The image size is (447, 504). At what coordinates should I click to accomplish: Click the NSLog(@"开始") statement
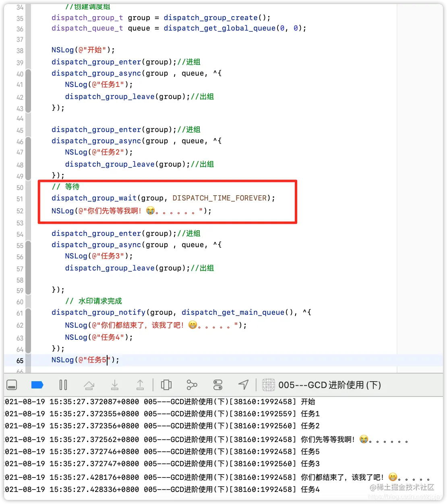(x=83, y=50)
